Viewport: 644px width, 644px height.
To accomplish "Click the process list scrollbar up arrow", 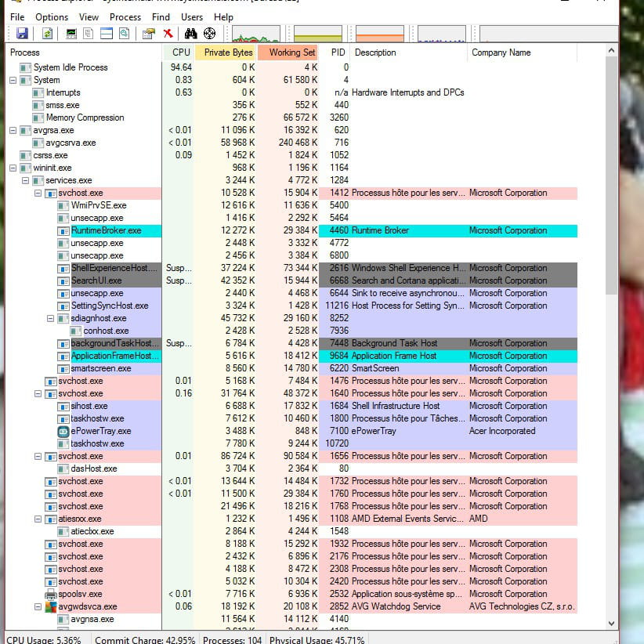I will tap(611, 50).
